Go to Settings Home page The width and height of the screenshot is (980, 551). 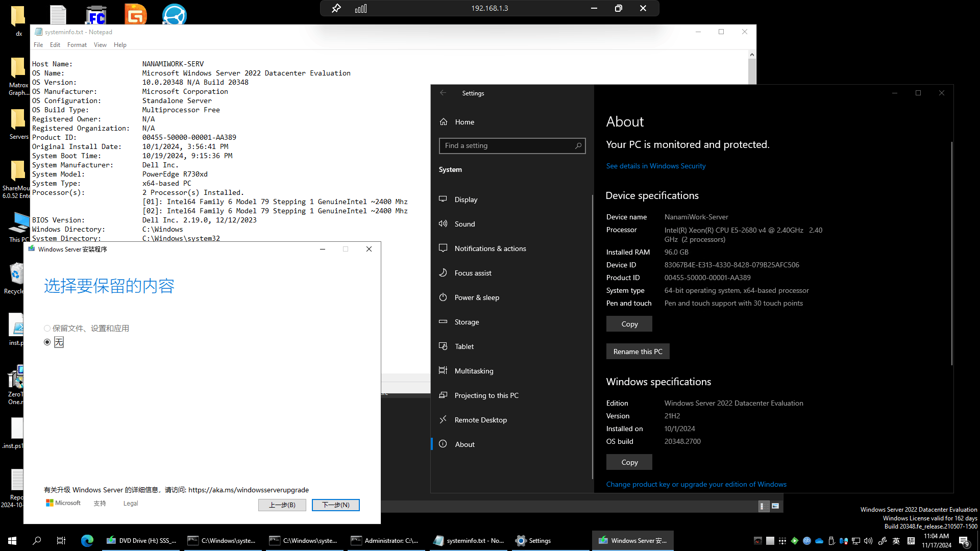pyautogui.click(x=464, y=122)
